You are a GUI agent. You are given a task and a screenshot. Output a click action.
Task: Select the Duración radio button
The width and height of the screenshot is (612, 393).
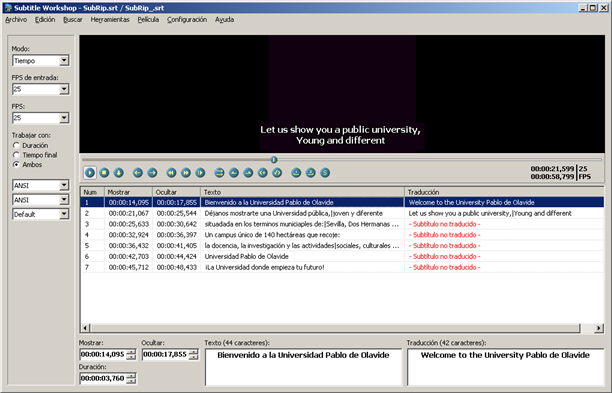tap(16, 145)
